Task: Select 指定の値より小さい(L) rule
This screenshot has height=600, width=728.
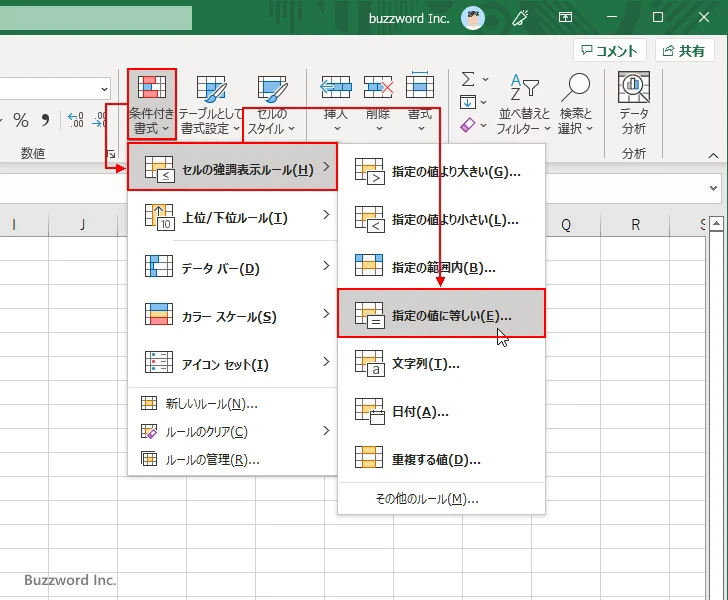Action: 441,220
